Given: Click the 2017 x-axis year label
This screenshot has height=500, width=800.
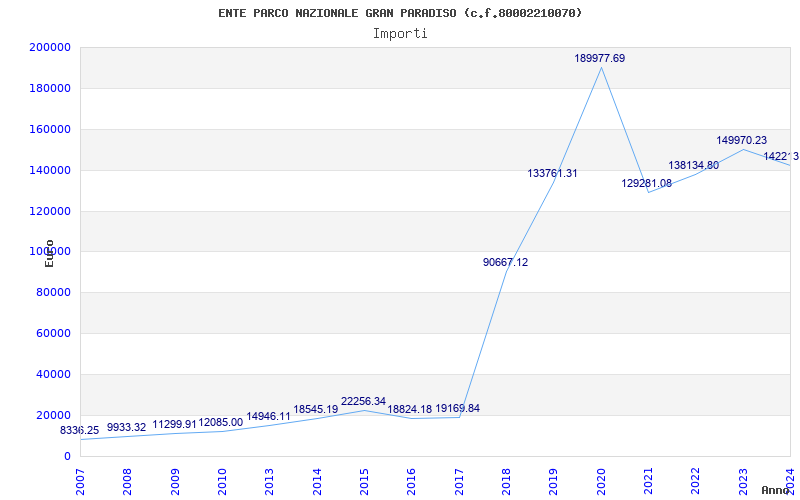Looking at the screenshot, I should click(x=459, y=482).
